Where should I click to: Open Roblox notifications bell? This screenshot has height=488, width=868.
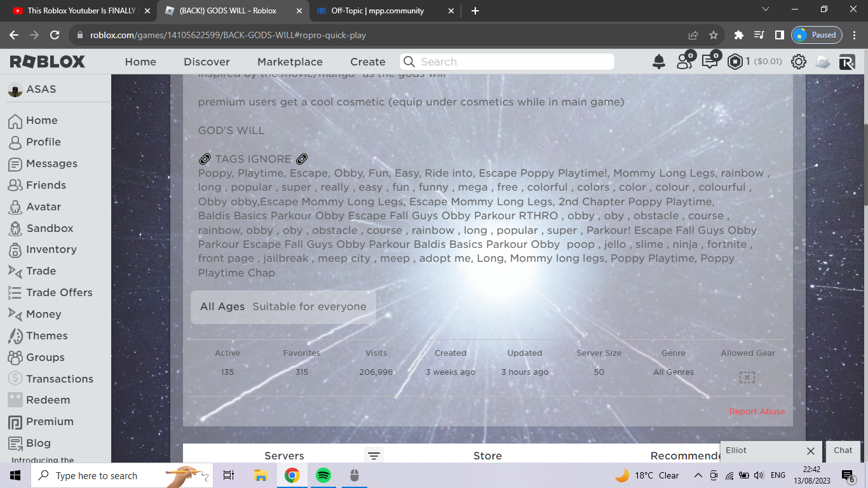point(659,62)
